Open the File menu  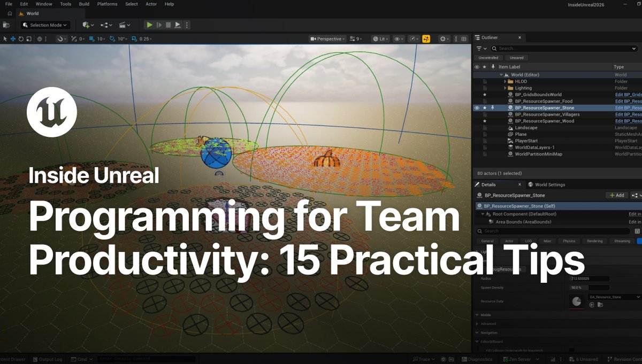coord(9,4)
